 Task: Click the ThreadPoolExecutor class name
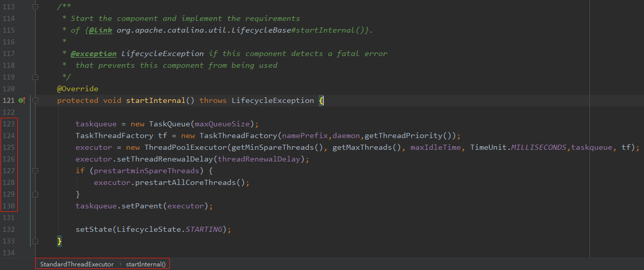point(186,147)
